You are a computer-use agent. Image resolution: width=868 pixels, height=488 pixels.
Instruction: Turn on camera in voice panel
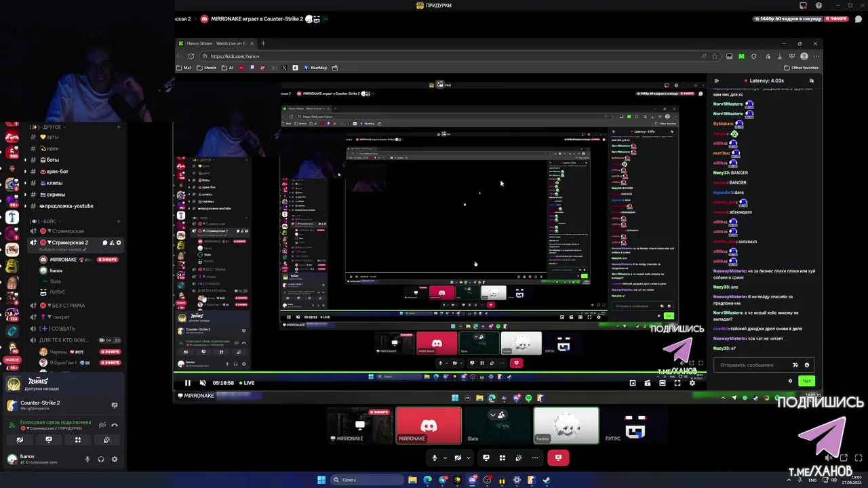coord(20,440)
